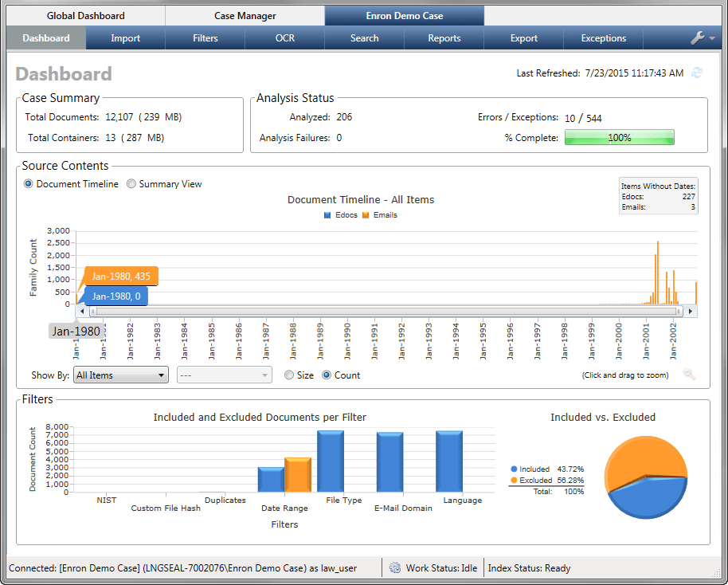Open the Filters tab

click(x=205, y=38)
